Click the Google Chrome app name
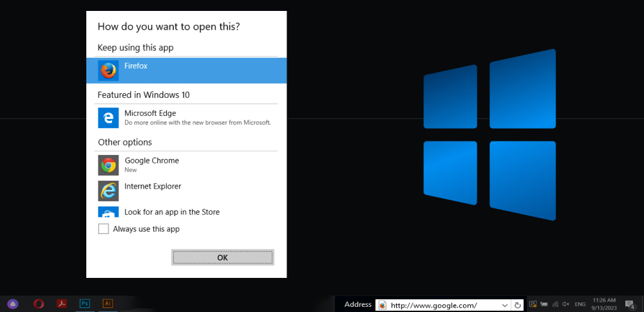Viewport: 644px width, 312px height. click(x=152, y=161)
